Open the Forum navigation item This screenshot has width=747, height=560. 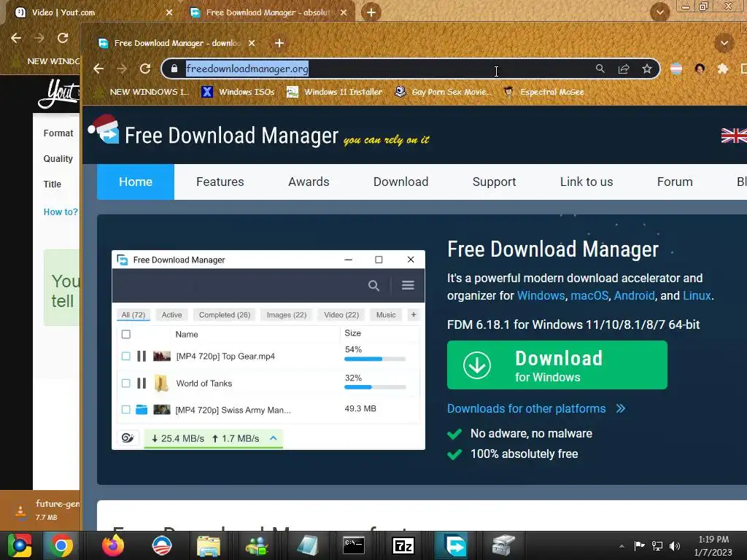point(675,182)
